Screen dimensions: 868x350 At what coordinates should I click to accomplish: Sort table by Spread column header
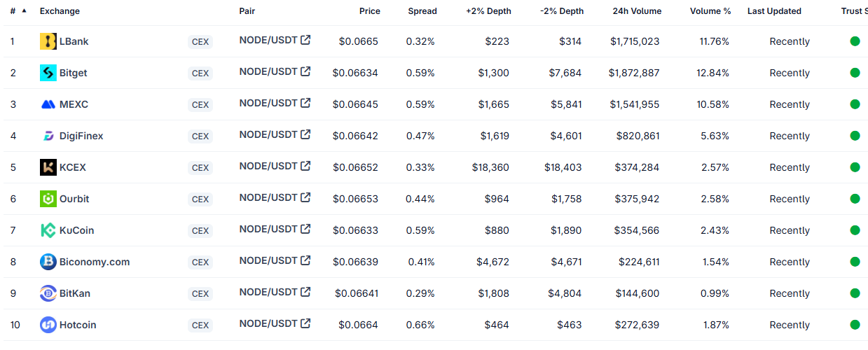(422, 11)
